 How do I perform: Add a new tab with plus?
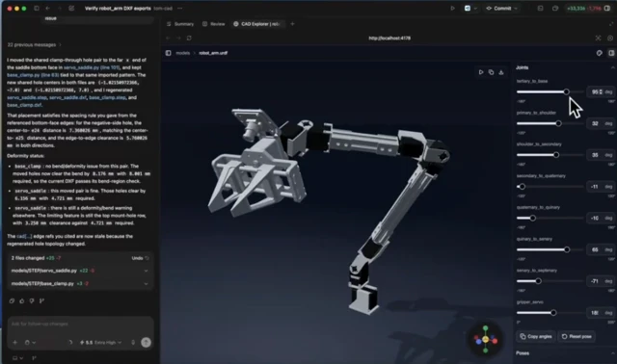coord(292,24)
